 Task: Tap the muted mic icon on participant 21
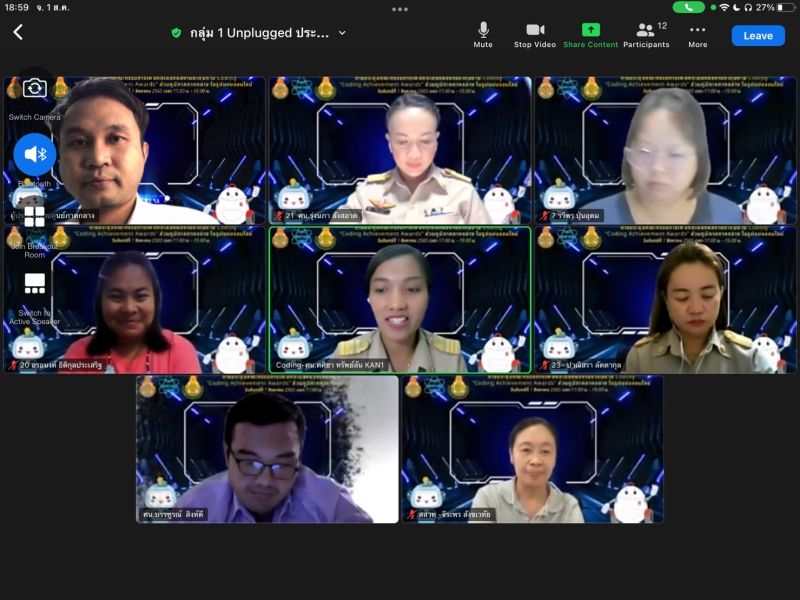[279, 216]
